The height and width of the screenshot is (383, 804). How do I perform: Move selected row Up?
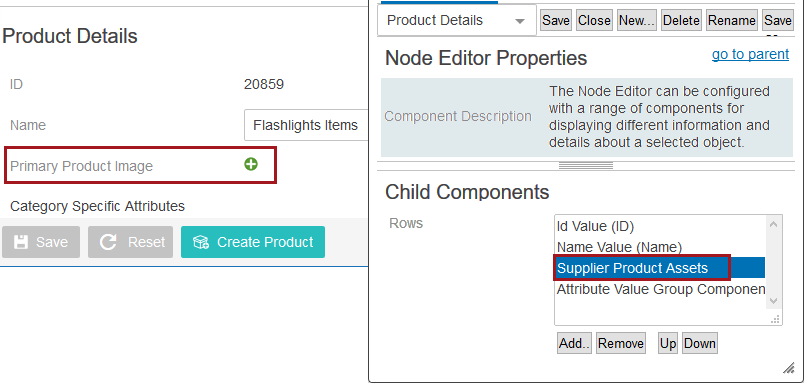point(668,343)
